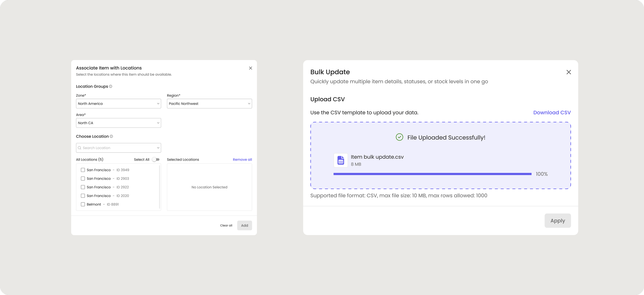The width and height of the screenshot is (644, 295).
Task: Click the green upload success checkmark icon
Action: pos(399,137)
